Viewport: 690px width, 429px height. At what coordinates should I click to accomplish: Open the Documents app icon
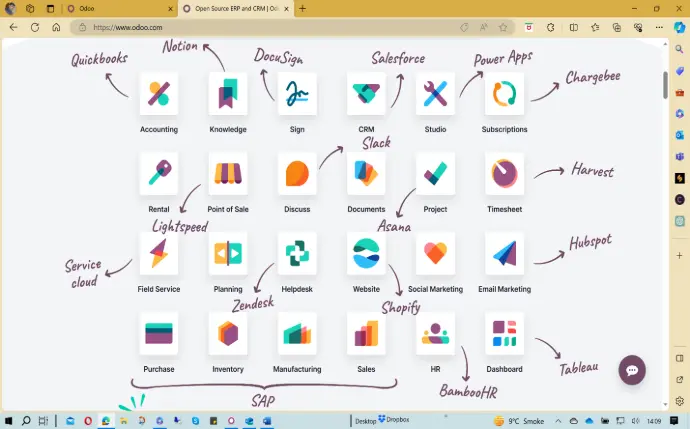[366, 174]
